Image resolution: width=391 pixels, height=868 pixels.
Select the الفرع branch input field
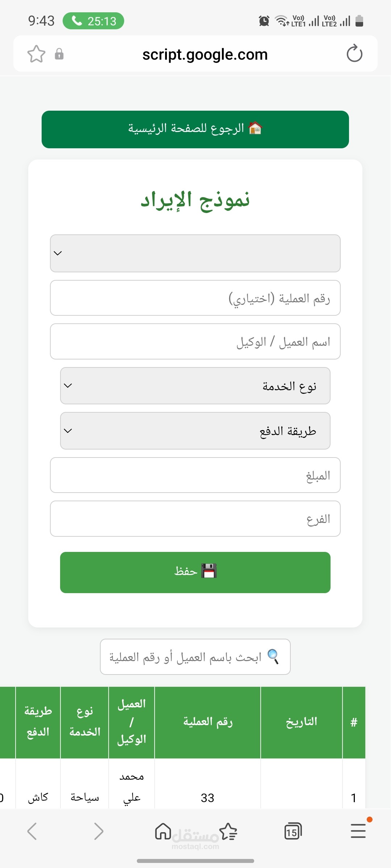tap(195, 519)
